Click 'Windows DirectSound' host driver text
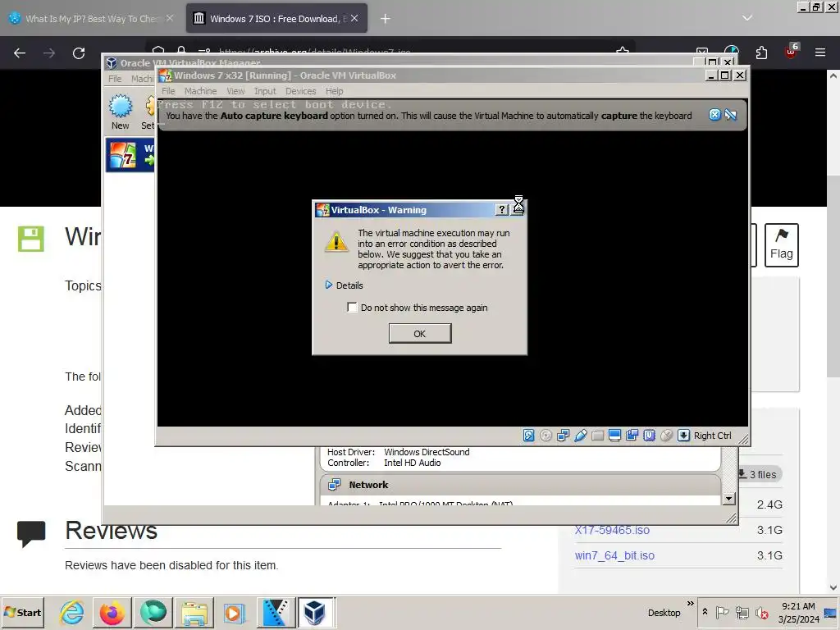The height and width of the screenshot is (630, 840). (427, 452)
